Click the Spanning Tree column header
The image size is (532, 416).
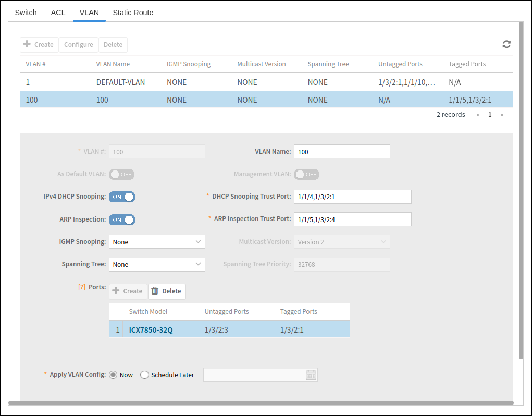tap(328, 64)
